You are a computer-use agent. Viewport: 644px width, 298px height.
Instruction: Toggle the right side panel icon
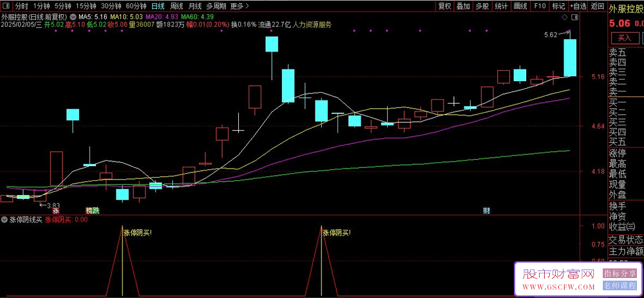click(574, 17)
